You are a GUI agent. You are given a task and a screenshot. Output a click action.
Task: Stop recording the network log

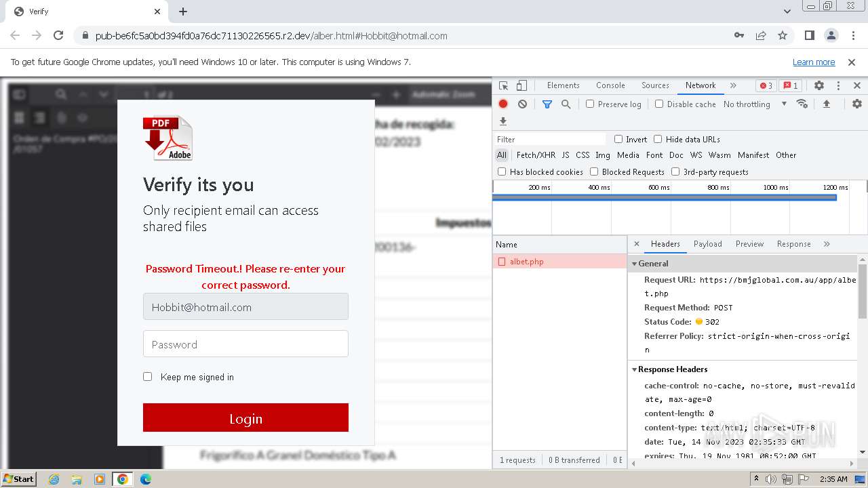[x=503, y=104]
